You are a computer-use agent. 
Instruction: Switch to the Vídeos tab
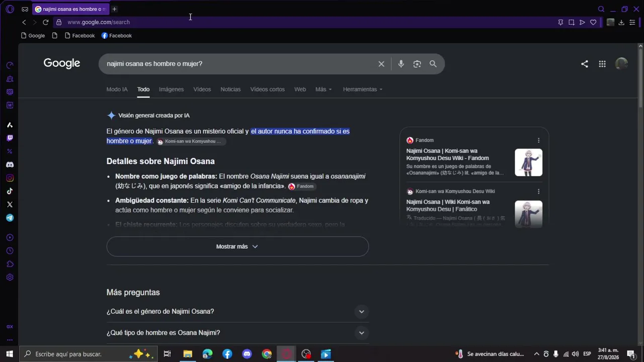pos(202,89)
